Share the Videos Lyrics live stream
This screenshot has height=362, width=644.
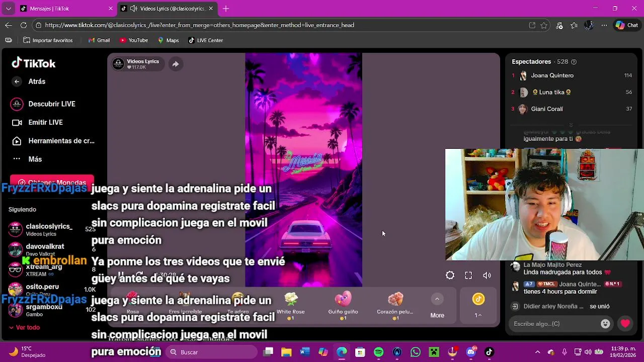tap(175, 64)
